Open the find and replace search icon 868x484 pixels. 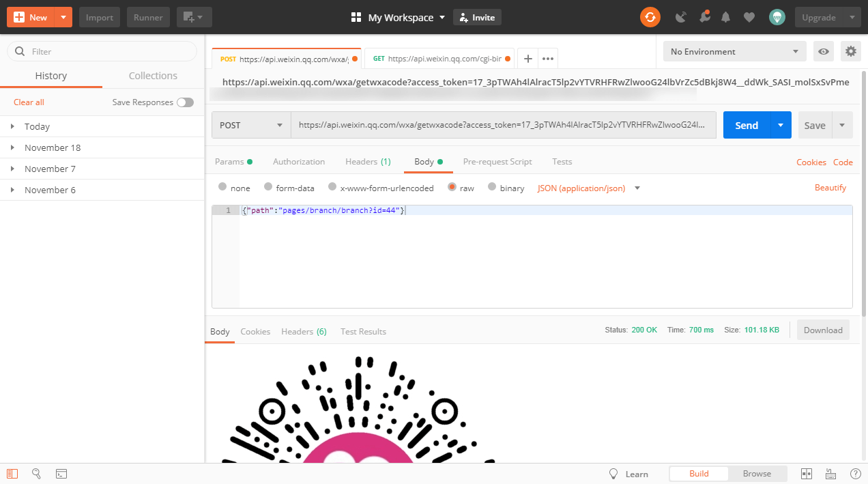tap(37, 473)
